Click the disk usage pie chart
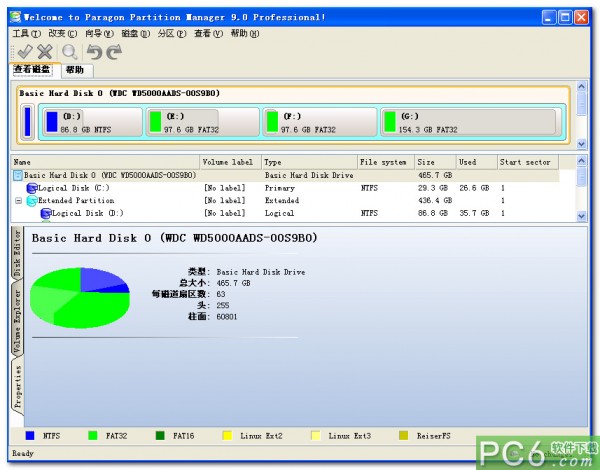This screenshot has height=470, width=600. pos(80,298)
